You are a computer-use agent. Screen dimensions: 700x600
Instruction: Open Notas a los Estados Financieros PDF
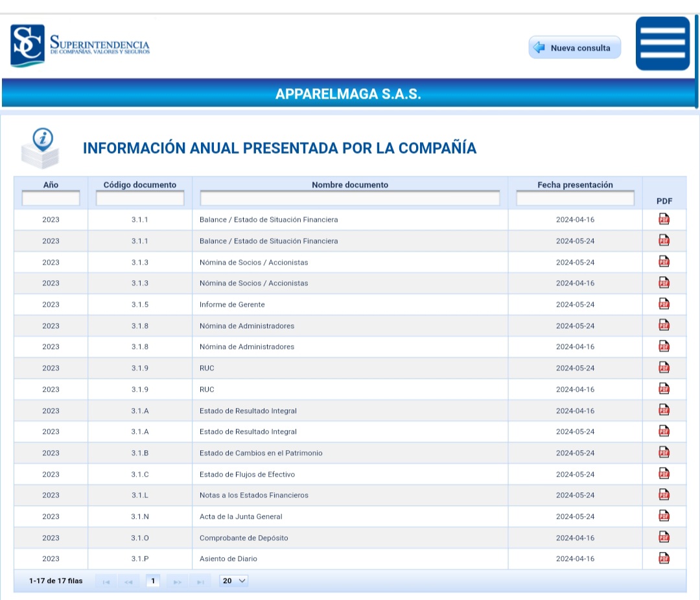[664, 494]
